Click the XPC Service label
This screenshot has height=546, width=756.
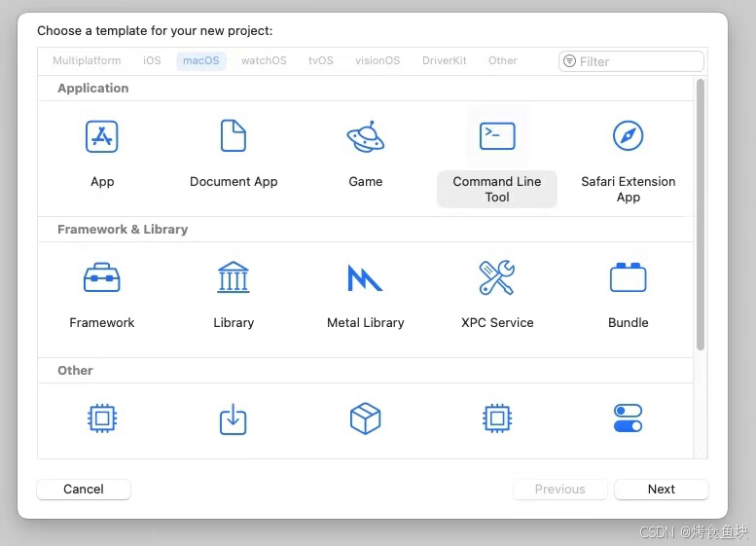click(497, 323)
